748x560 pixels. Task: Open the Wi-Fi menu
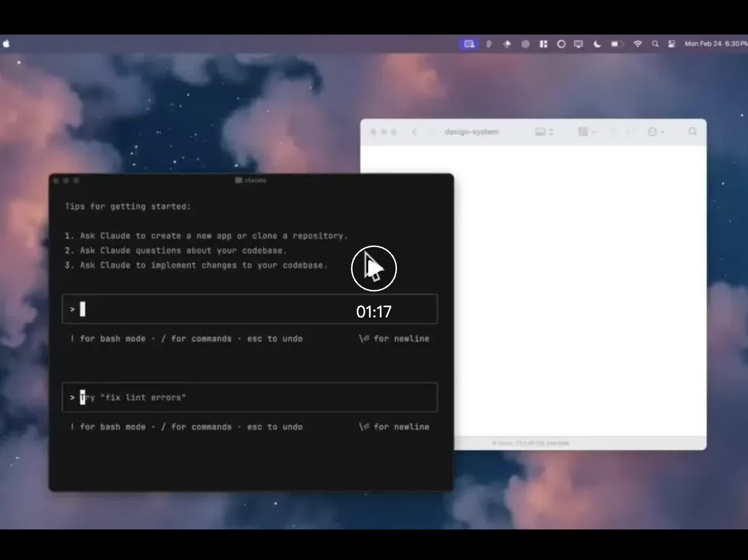pos(637,44)
